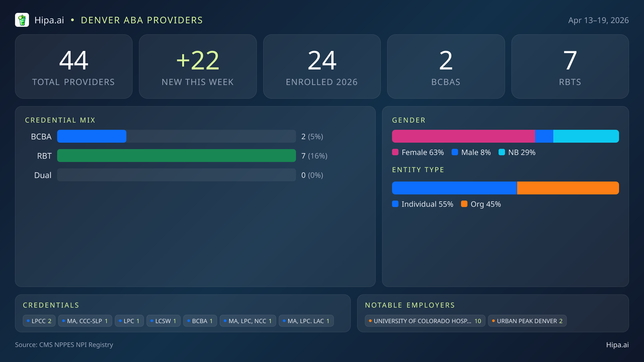Click the Individual blue legend swatch
The width and height of the screenshot is (644, 362).
coord(395,204)
